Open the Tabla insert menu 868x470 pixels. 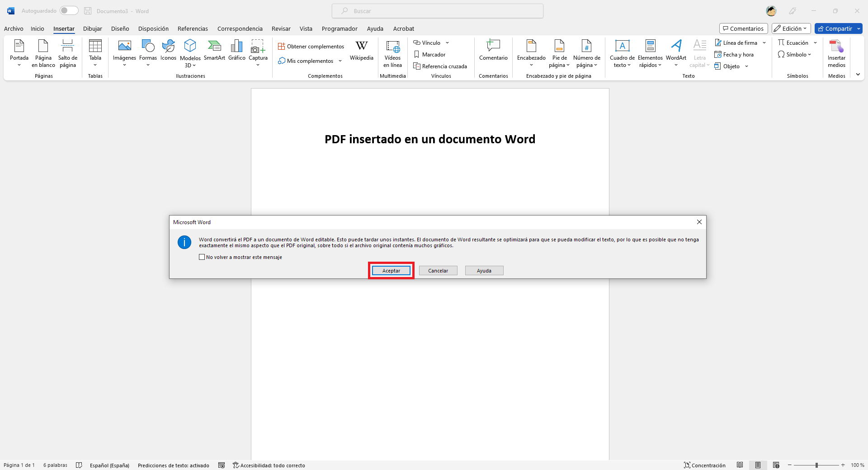(95, 53)
